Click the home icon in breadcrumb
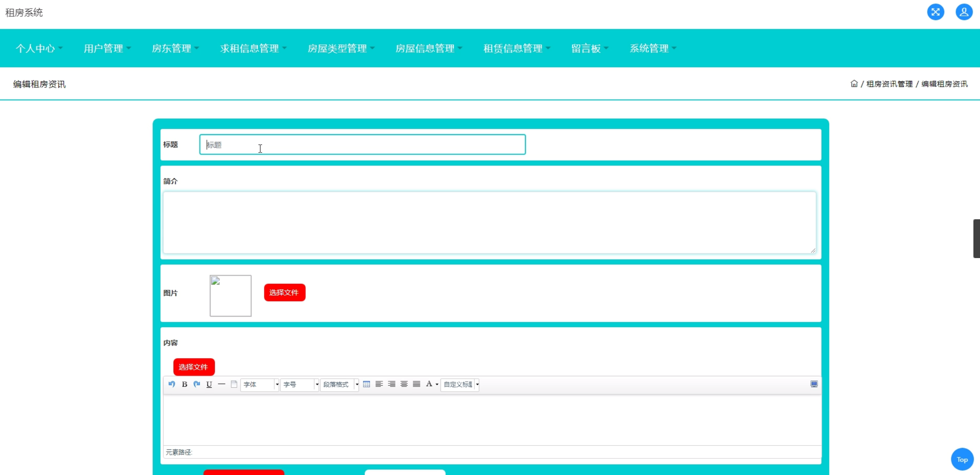Screen dimensions: 980x475 (854, 84)
